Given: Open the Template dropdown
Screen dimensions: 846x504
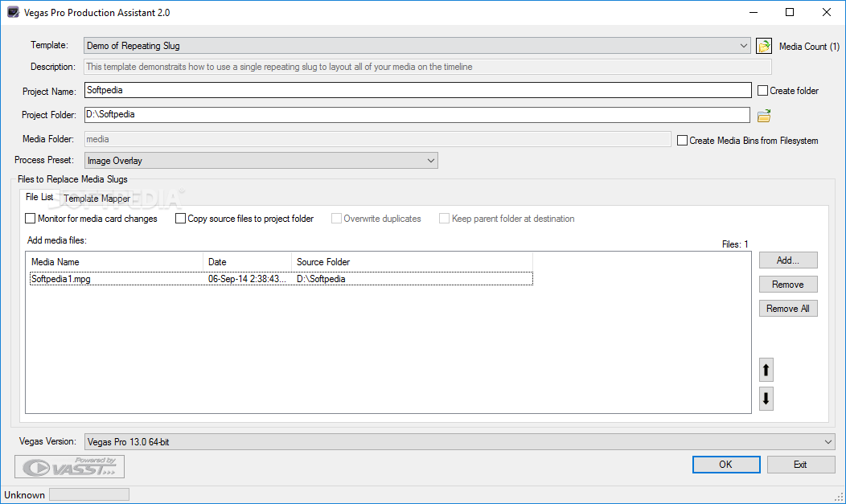Looking at the screenshot, I should click(x=417, y=46).
